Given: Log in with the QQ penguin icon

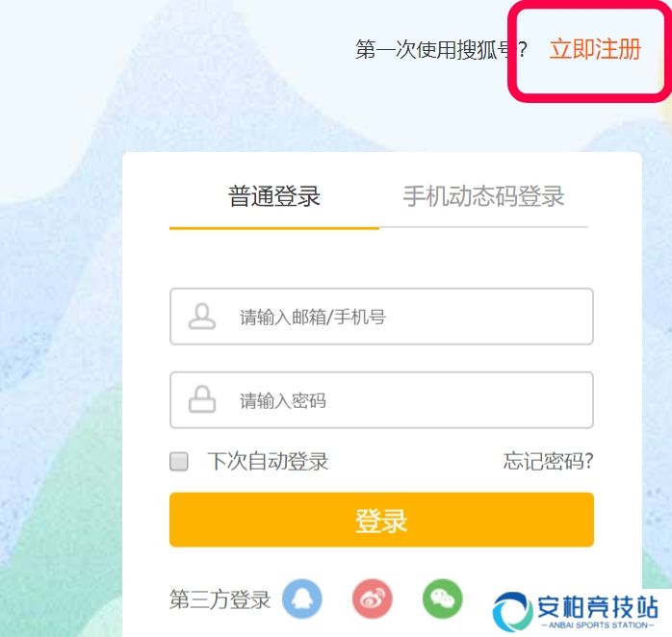Looking at the screenshot, I should coord(302,599).
